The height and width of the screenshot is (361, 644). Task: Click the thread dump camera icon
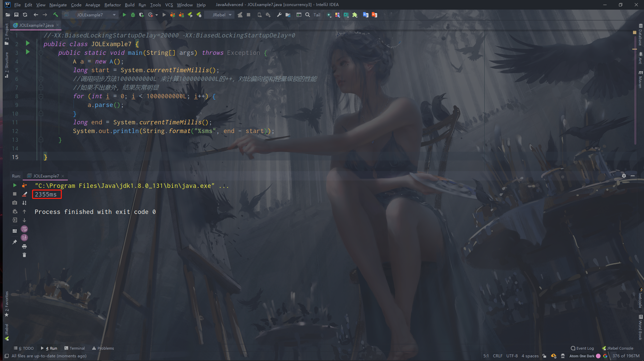click(14, 203)
